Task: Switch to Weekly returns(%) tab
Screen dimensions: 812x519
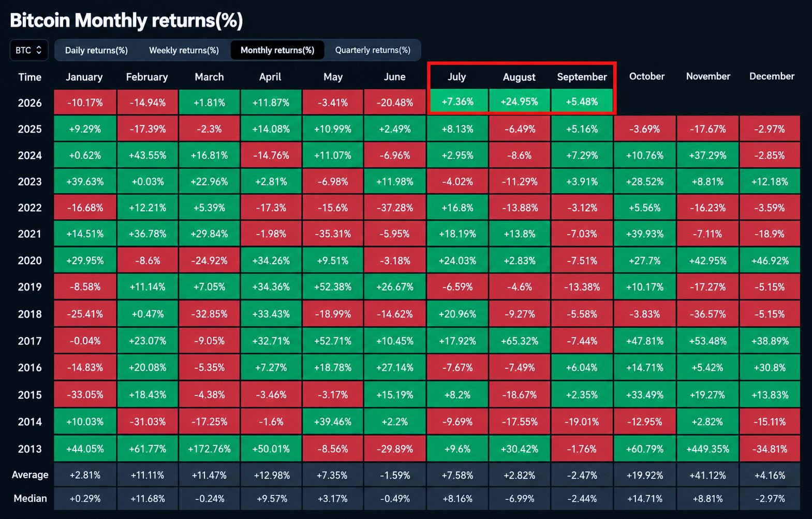Action: (184, 50)
